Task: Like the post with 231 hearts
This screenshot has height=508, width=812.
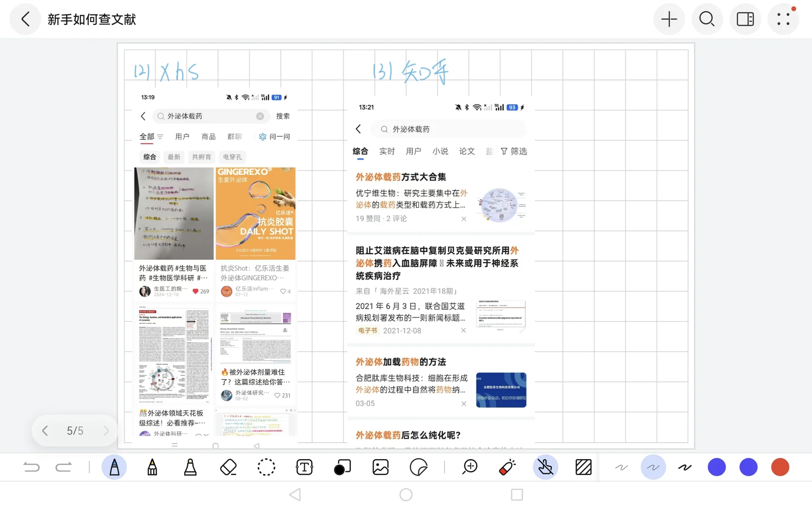Action: [x=277, y=396]
